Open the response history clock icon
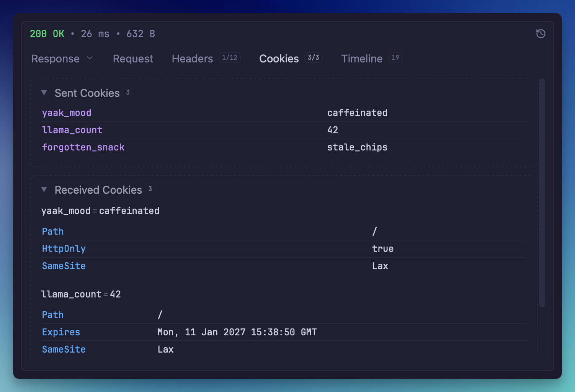Viewport: 575px width, 392px height. 541,34
